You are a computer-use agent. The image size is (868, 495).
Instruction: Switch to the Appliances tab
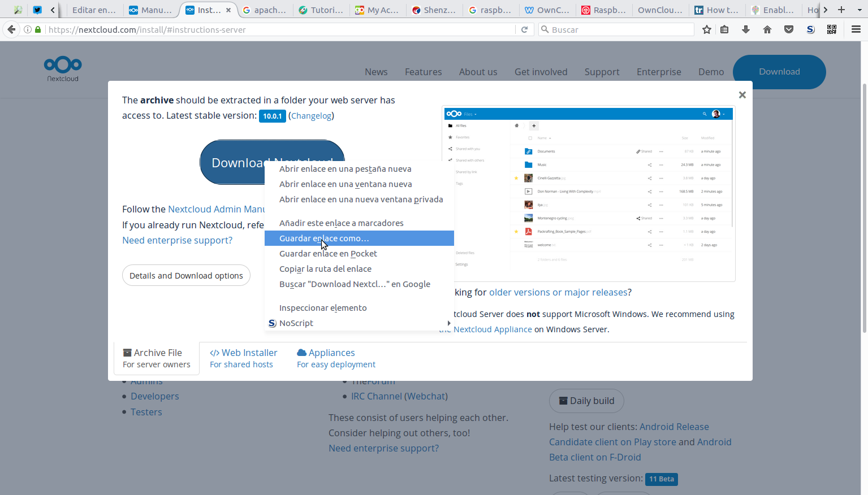[336, 358]
